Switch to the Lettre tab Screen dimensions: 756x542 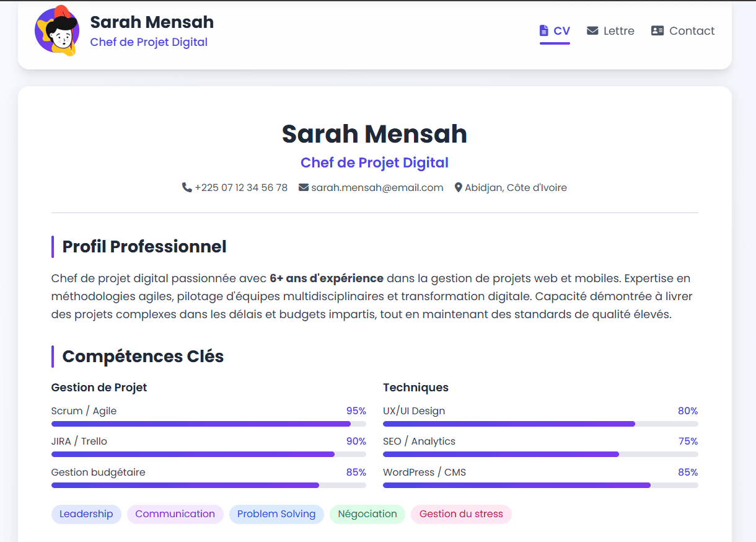click(620, 30)
